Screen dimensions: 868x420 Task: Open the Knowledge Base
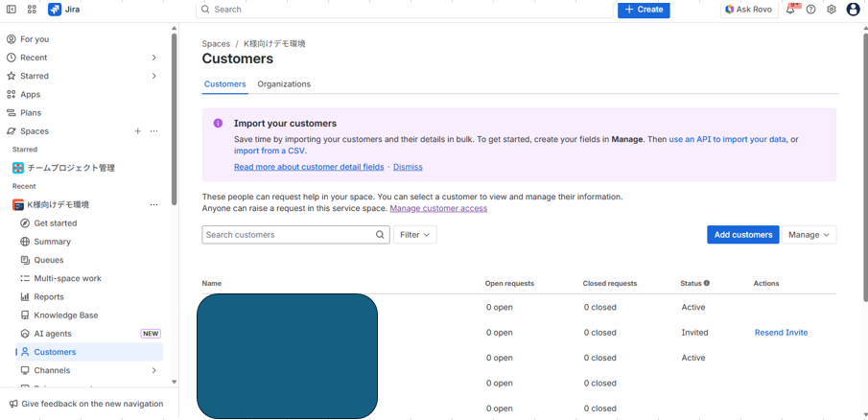click(x=66, y=315)
